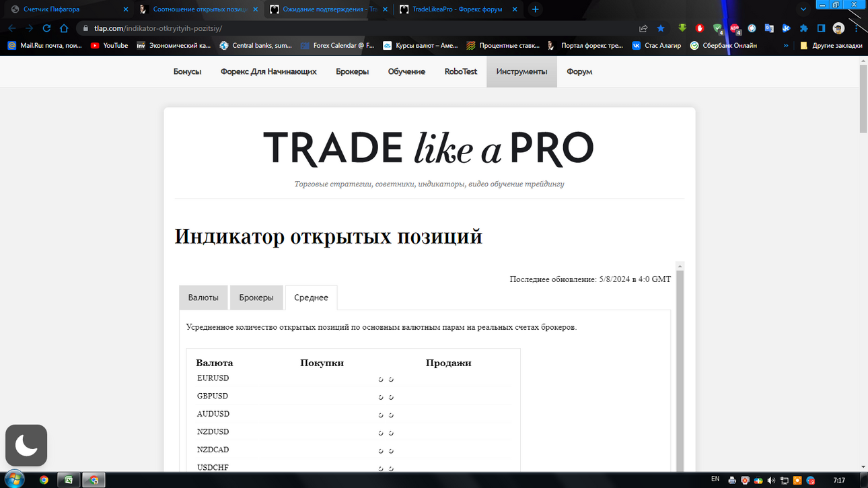868x488 pixels.
Task: Click the taskbar clock showing 7:17
Action: [x=839, y=480]
